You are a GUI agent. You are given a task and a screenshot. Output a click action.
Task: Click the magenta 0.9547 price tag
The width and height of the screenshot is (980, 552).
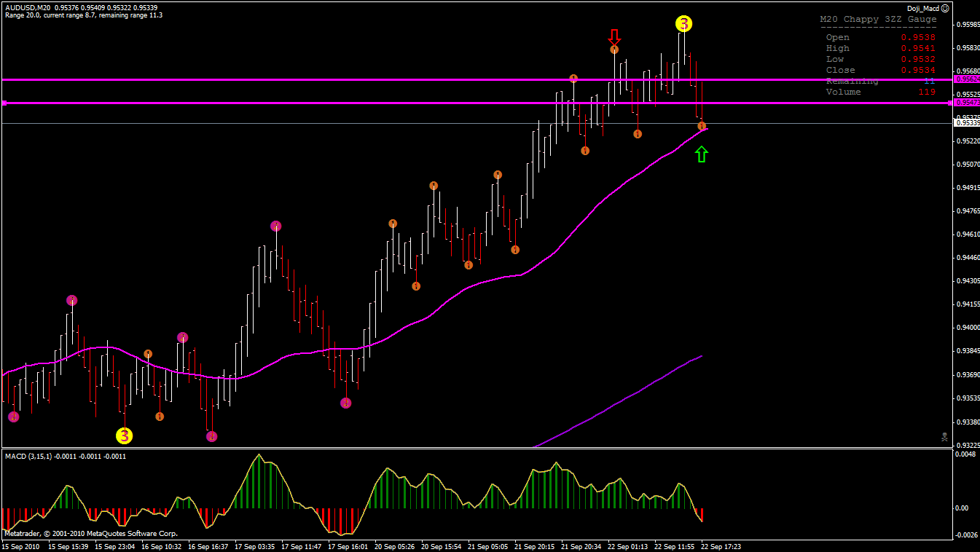[x=965, y=103]
